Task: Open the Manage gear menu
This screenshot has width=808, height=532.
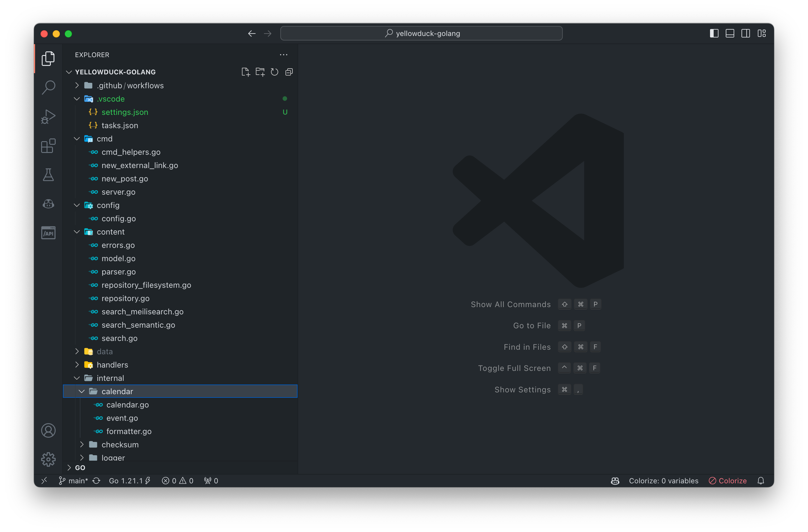Action: coord(48,459)
